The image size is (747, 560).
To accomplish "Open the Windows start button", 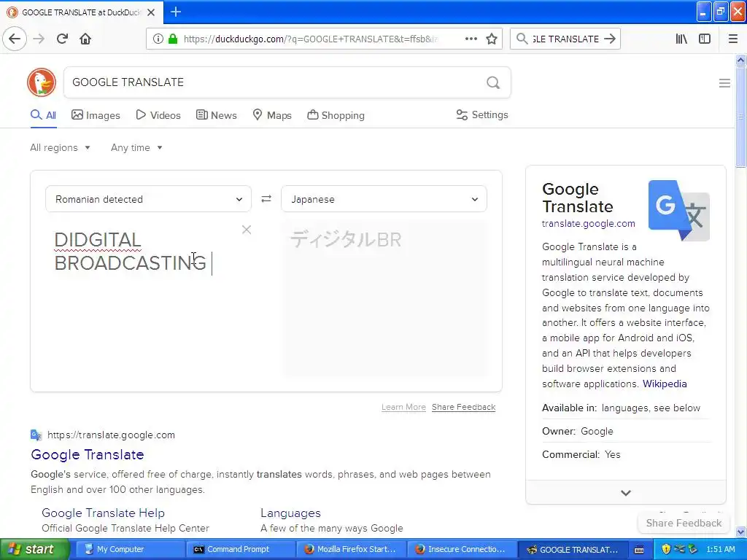I will click(35, 549).
